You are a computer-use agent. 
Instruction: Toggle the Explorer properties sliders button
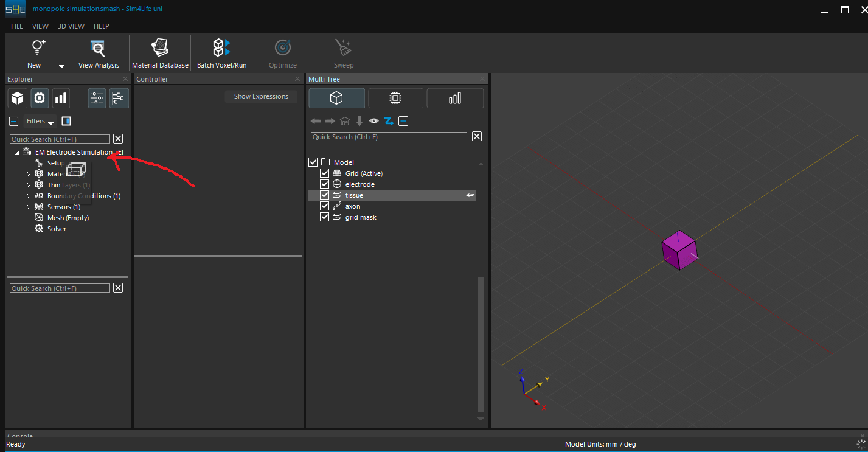97,98
